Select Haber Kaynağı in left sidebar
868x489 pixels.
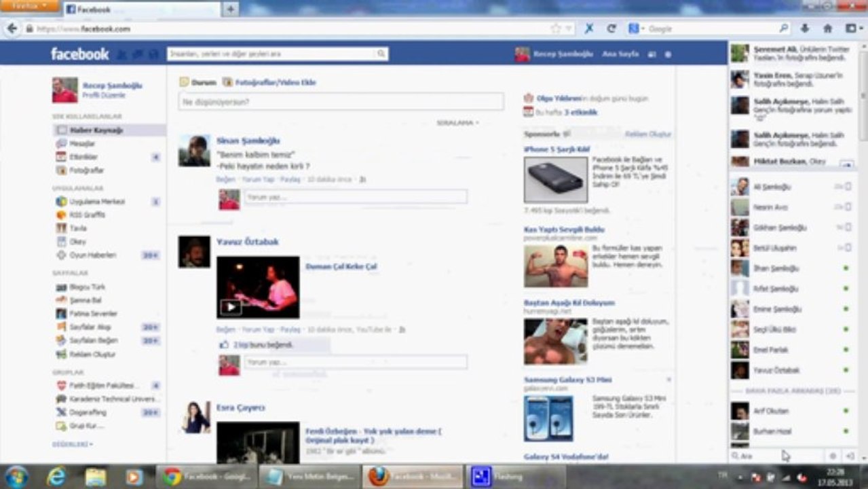(109, 130)
